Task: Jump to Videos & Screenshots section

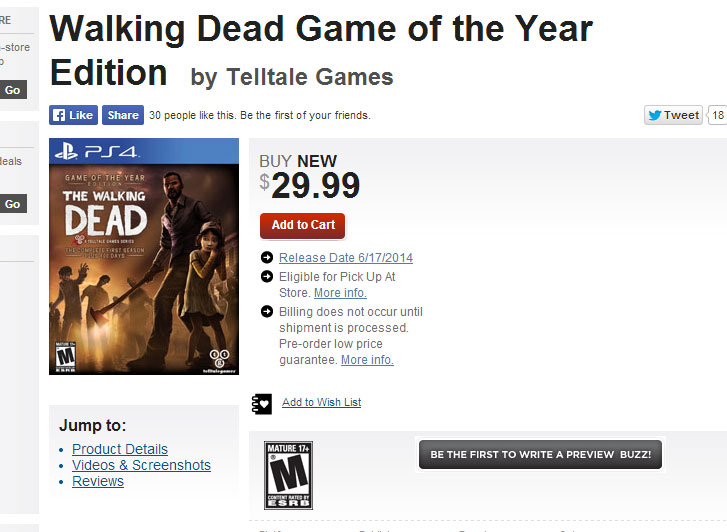Action: [x=141, y=465]
